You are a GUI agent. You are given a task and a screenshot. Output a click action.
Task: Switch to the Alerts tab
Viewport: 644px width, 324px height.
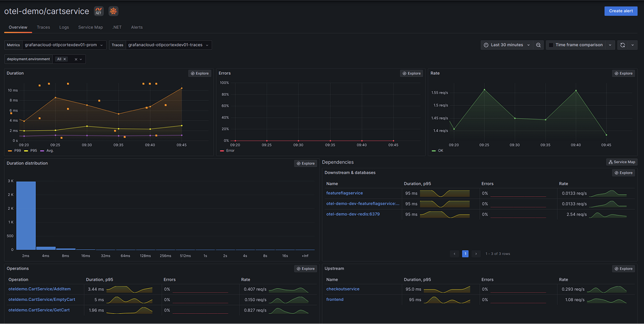[136, 27]
